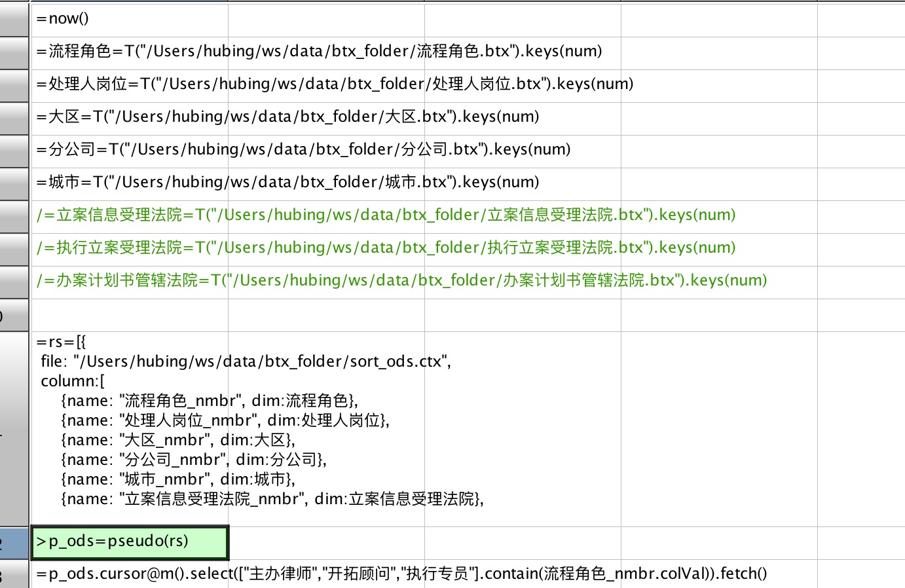Select the cell containing =now()

pos(129,19)
